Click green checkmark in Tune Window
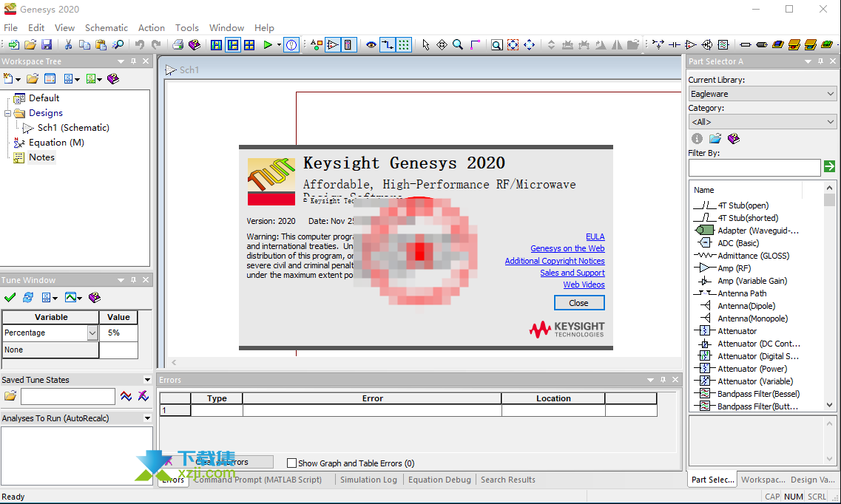The width and height of the screenshot is (841, 504). pyautogui.click(x=10, y=297)
